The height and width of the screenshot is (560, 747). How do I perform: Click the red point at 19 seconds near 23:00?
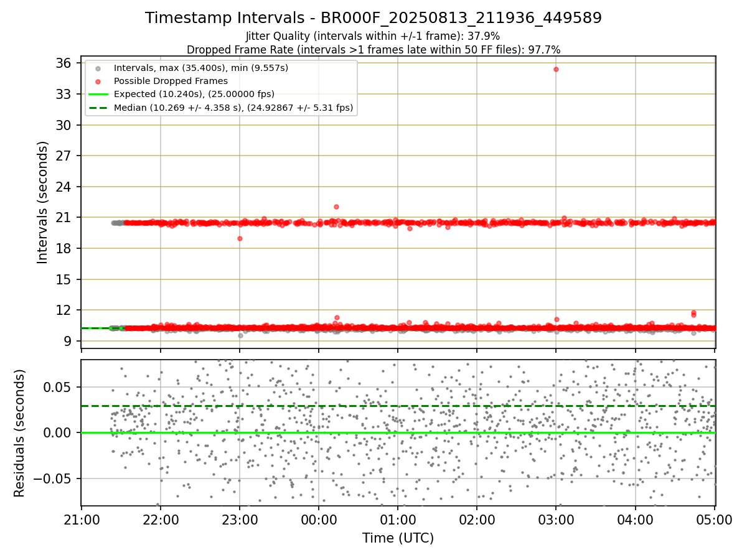coord(240,238)
